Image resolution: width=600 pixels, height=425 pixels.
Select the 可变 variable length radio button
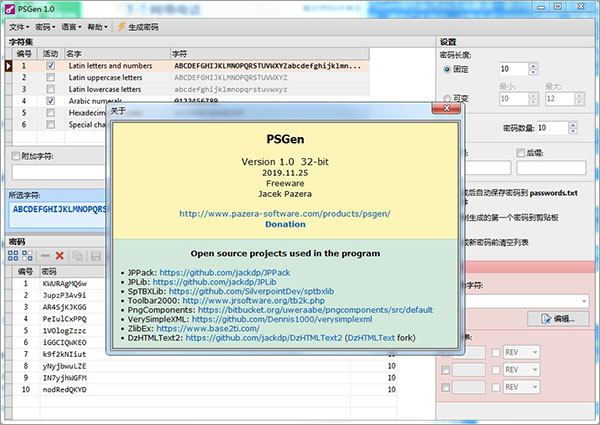coord(447,98)
